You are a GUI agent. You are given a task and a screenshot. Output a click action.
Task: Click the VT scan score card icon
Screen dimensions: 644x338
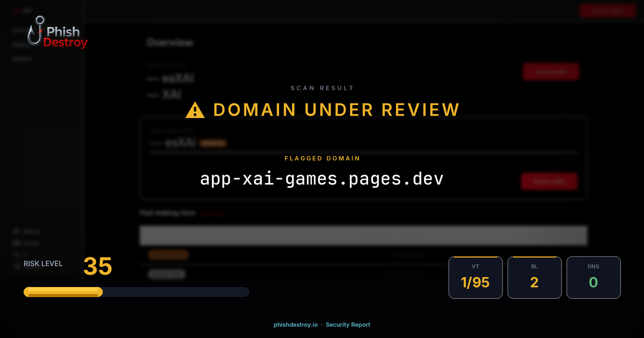pyautogui.click(x=475, y=277)
